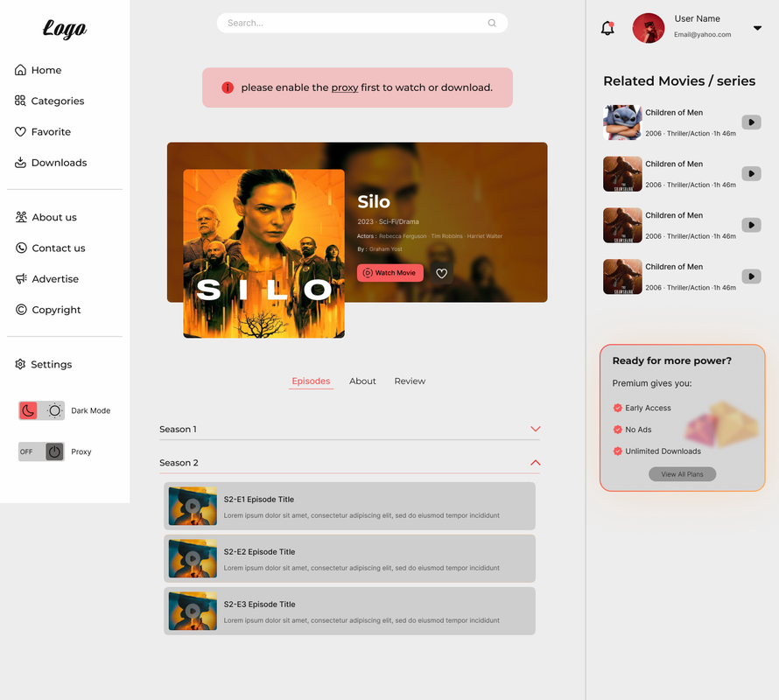The height and width of the screenshot is (700, 779).
Task: Click the Watch Movie button
Action: tap(390, 273)
